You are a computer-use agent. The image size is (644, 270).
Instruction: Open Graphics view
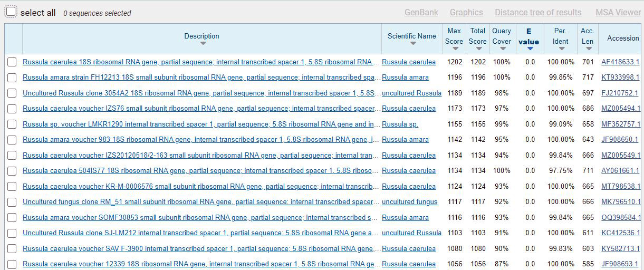(466, 12)
